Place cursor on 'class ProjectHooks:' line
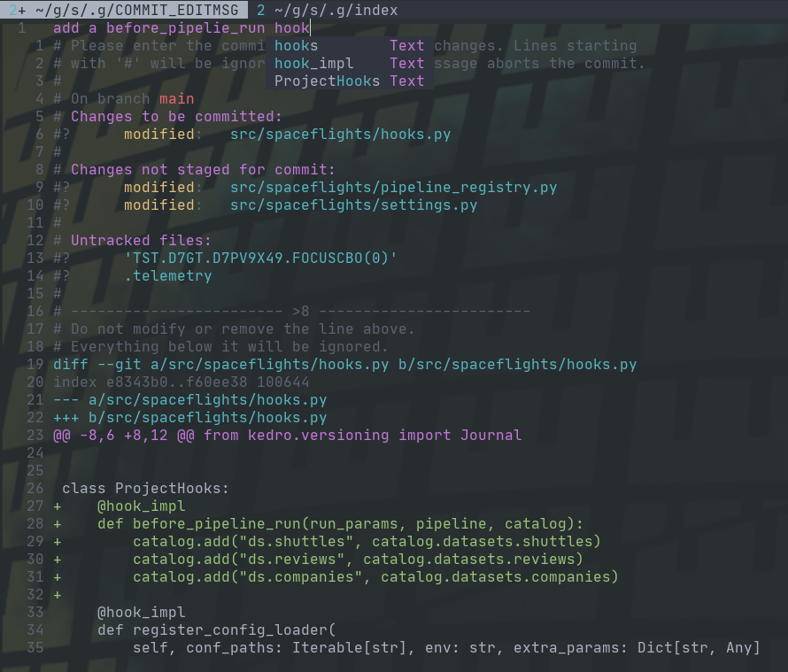 tap(145, 489)
